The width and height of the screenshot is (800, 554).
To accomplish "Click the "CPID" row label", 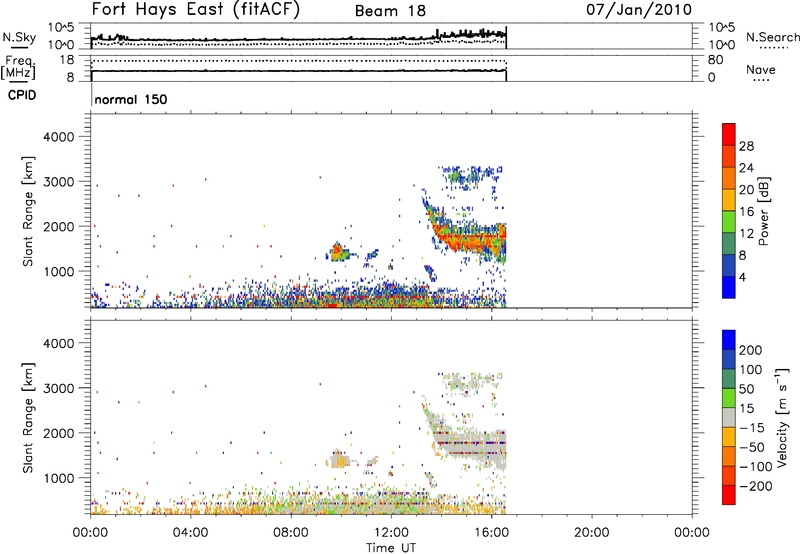I will click(x=22, y=95).
